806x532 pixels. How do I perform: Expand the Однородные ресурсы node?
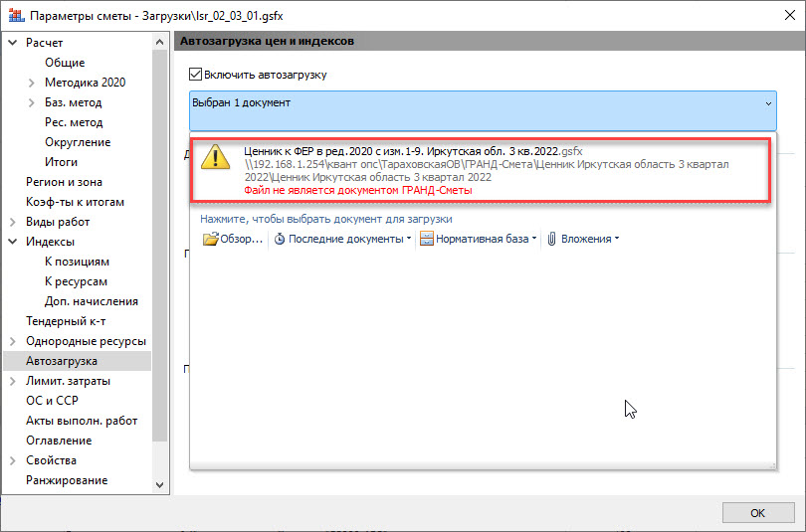pos(13,341)
